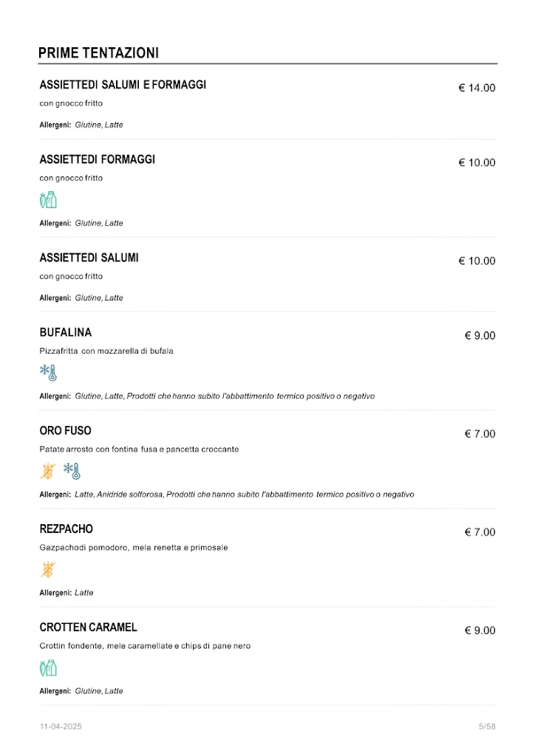Viewport: 535px width, 756px height.
Task: Click the Rezpacho gazpacho description text
Action: click(x=134, y=548)
